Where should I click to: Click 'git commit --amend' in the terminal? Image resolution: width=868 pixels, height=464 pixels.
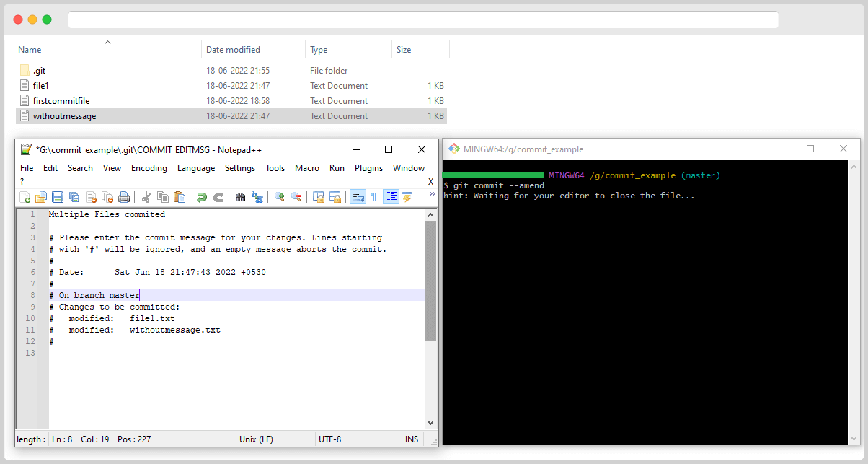(x=499, y=185)
